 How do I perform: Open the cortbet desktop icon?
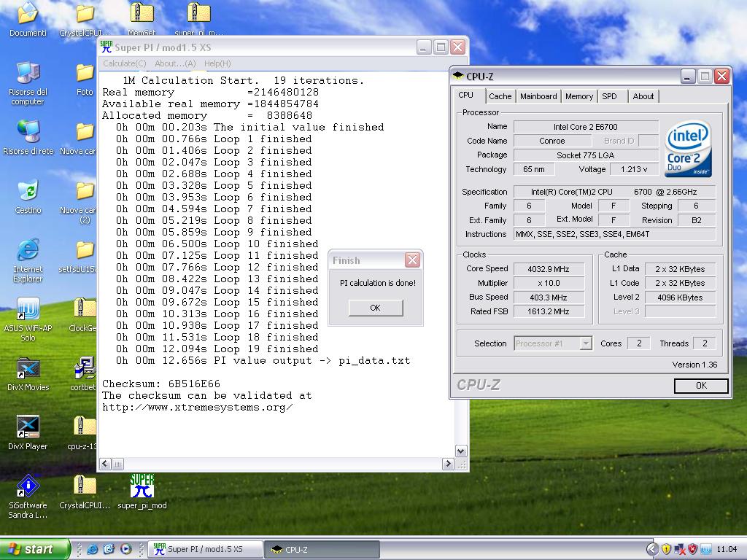pos(84,374)
